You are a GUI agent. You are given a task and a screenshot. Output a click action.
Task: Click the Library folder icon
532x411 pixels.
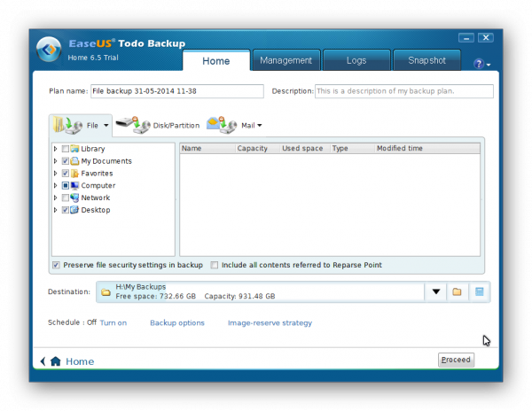(x=74, y=149)
